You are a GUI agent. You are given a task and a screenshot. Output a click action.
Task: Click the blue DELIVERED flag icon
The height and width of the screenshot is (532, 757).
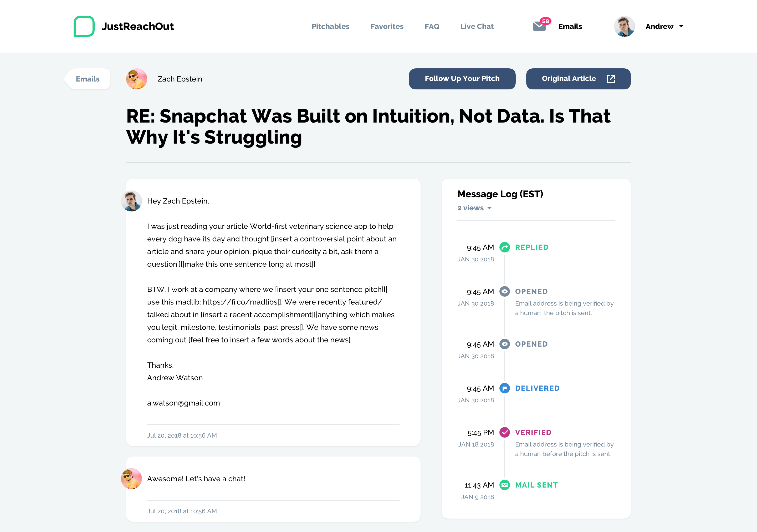pos(504,388)
